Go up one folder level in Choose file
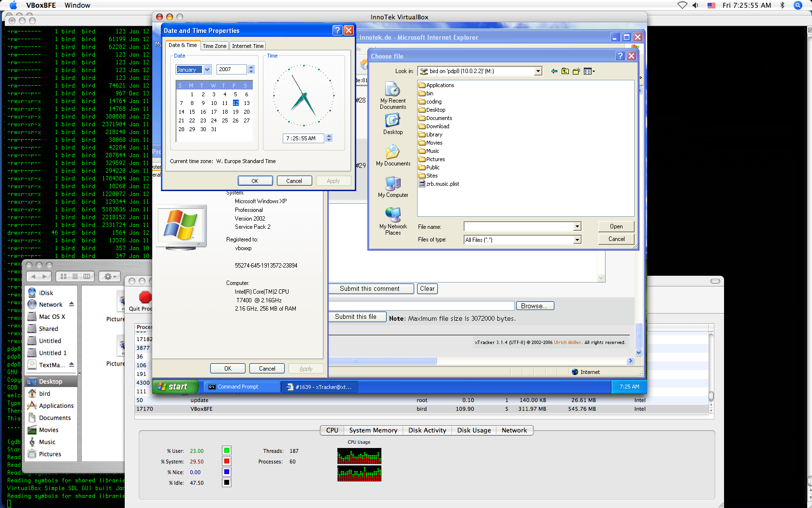 tap(565, 71)
